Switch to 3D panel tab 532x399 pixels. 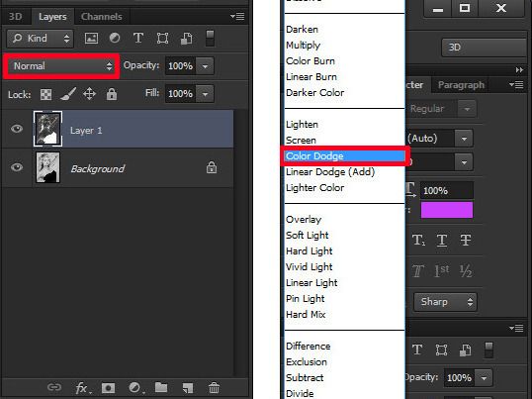point(15,16)
